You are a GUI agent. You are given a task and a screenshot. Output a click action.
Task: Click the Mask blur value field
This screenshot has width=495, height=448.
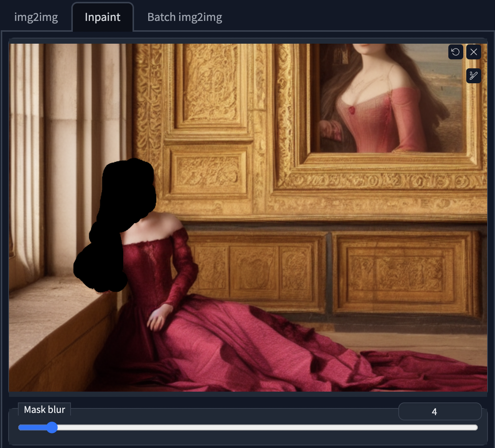440,411
